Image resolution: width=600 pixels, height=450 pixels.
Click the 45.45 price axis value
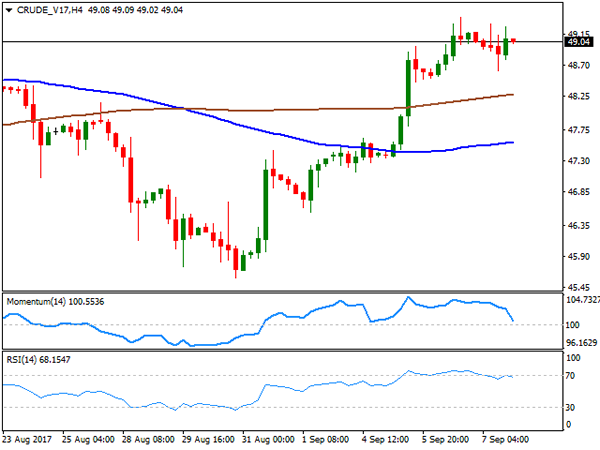579,287
